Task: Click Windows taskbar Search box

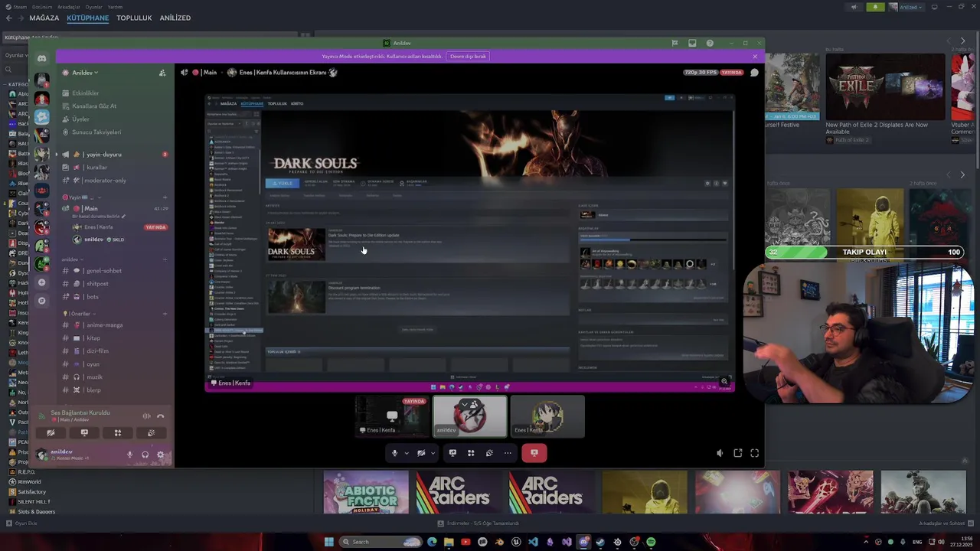Action: click(382, 542)
